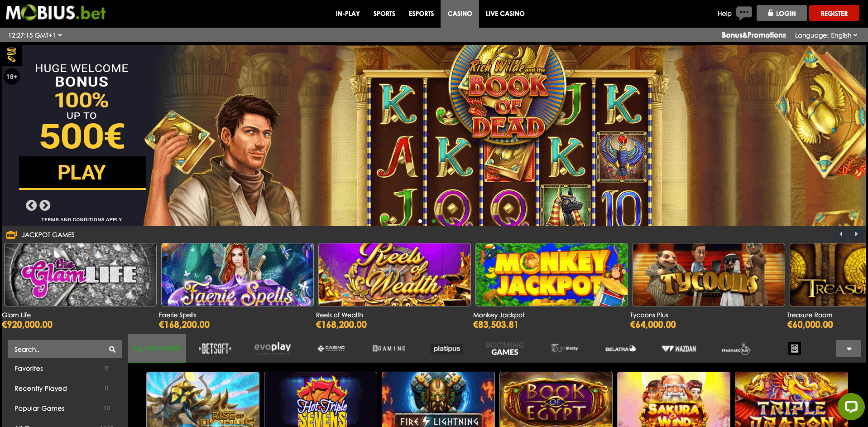Image resolution: width=868 pixels, height=427 pixels.
Task: Open the Monkey Jackpot game thumbnail
Action: pos(551,275)
